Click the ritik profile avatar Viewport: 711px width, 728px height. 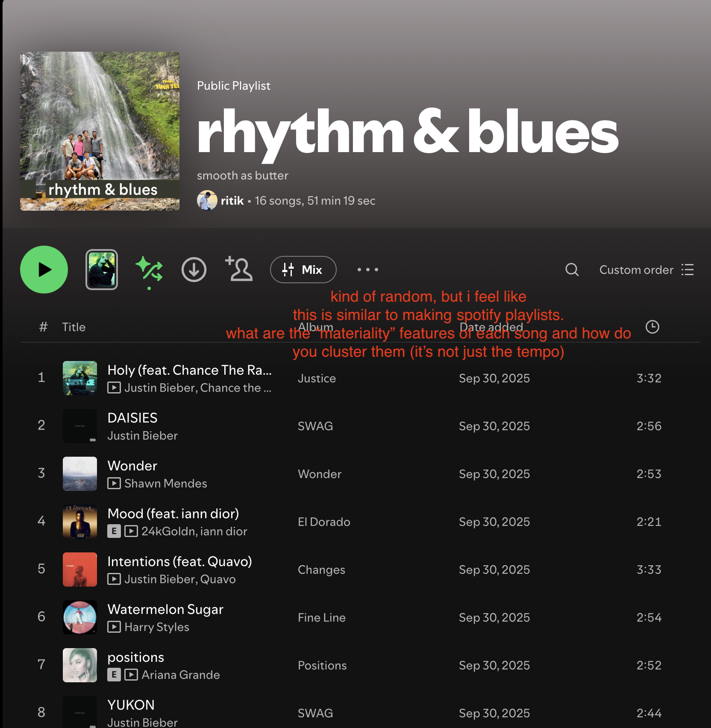tap(207, 201)
